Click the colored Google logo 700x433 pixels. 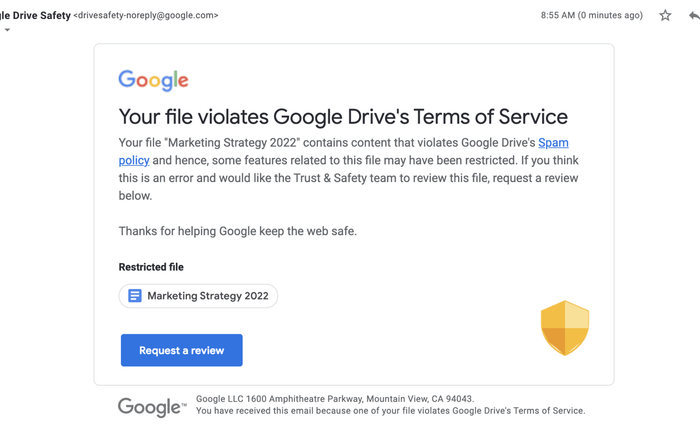pos(154,80)
